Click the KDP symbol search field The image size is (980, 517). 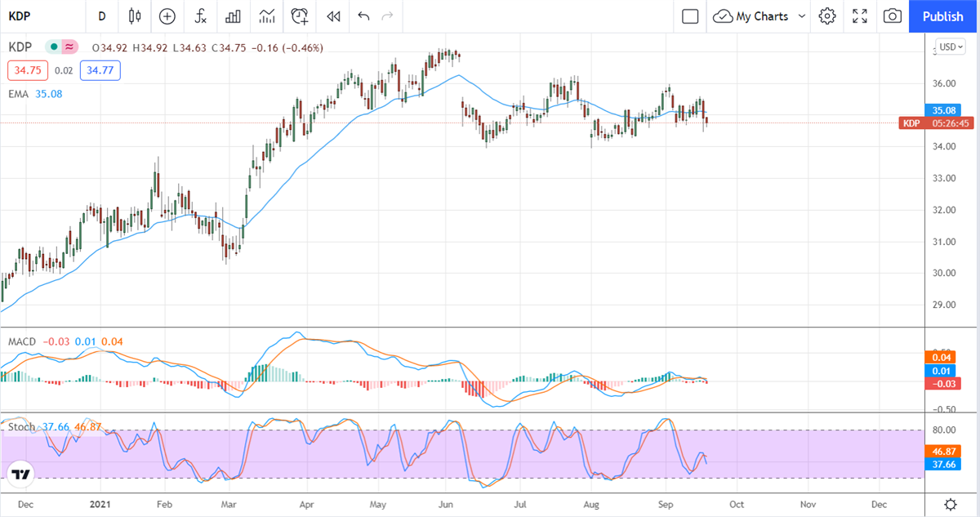41,16
